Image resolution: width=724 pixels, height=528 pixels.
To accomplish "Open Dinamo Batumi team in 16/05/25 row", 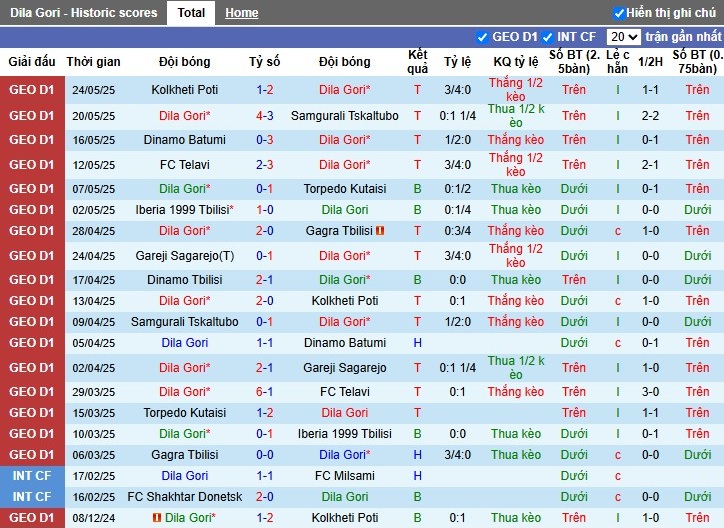I will [x=185, y=139].
